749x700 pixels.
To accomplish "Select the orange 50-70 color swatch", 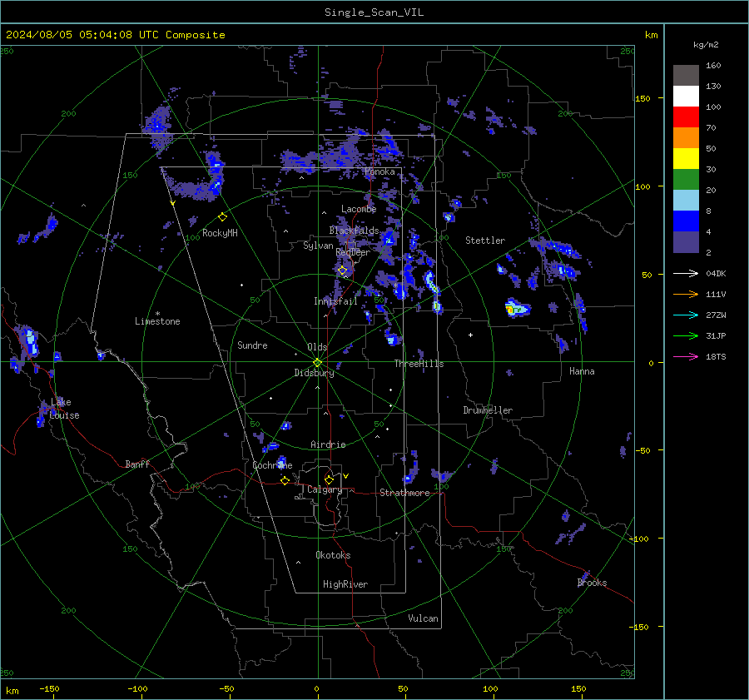I will click(x=686, y=138).
